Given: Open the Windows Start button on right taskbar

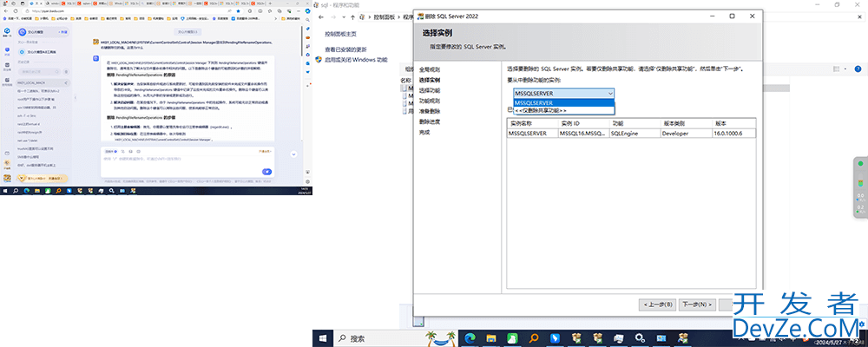Looking at the screenshot, I should click(x=323, y=337).
